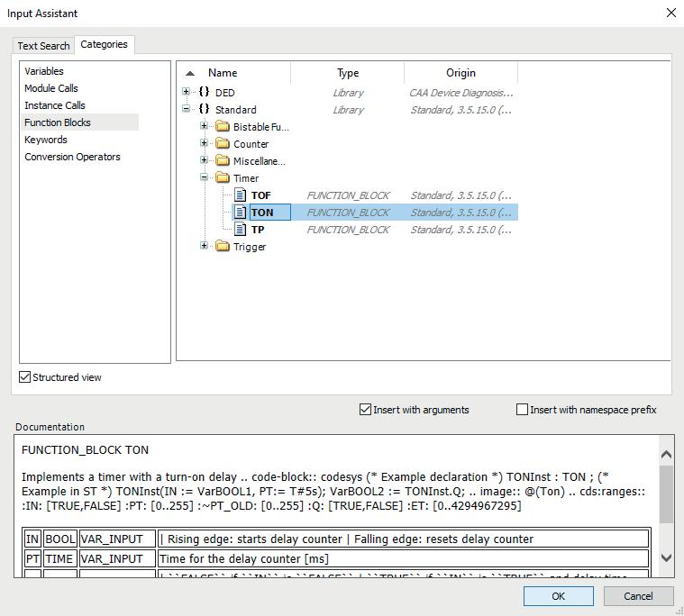
Task: Click 'FUNCTION_BLOCK TON' documentation heading
Action: pos(85,450)
